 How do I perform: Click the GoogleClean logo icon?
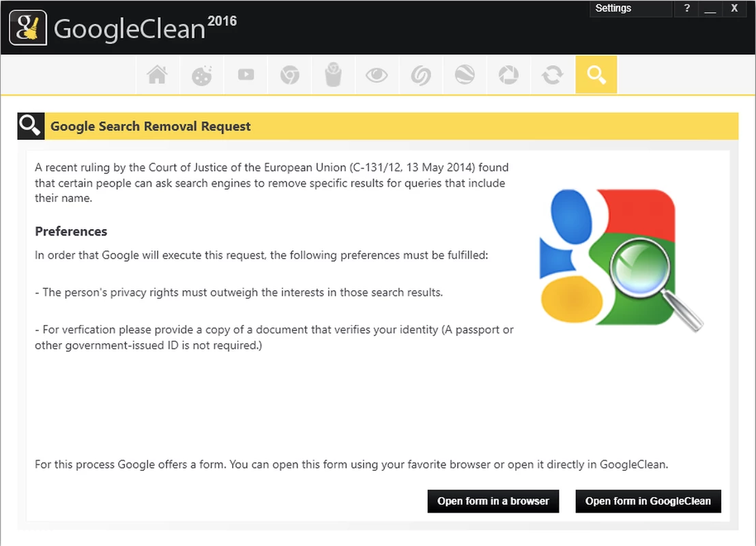(28, 28)
